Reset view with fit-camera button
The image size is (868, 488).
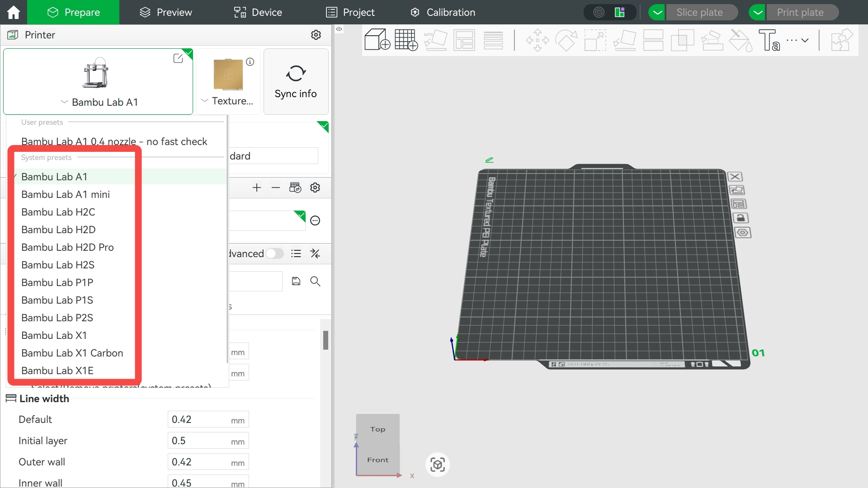438,465
